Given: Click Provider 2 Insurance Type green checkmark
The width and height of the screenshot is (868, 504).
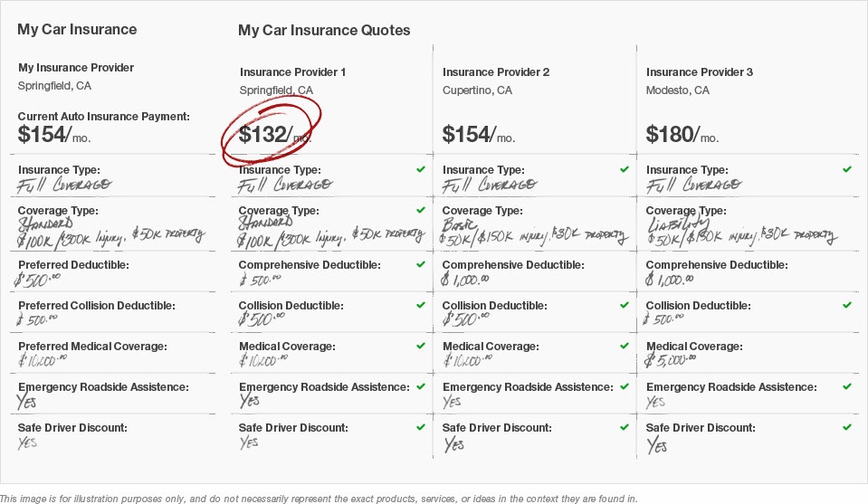Looking at the screenshot, I should [x=625, y=169].
